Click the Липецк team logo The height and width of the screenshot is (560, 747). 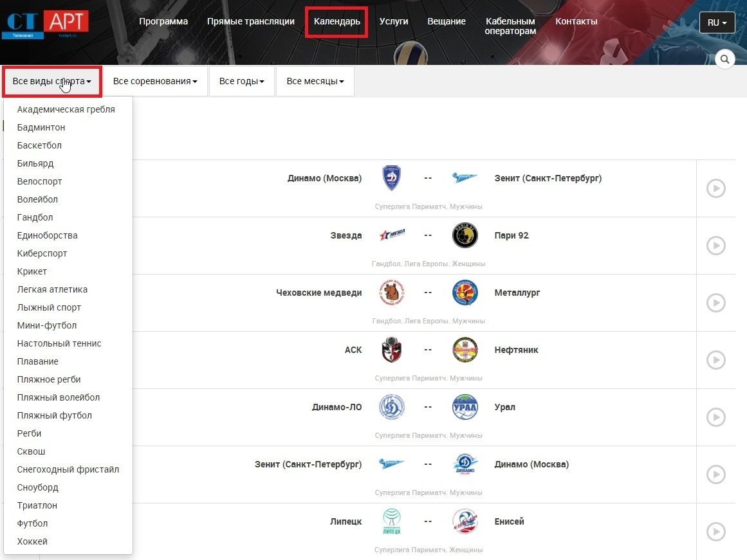(392, 521)
